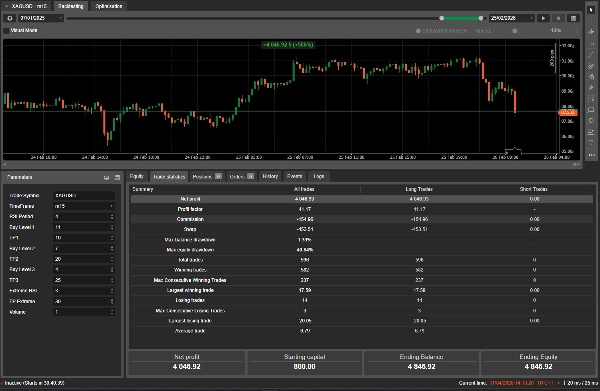Open the Orders tab
Image resolution: width=600 pixels, height=391 pixels.
(x=241, y=176)
